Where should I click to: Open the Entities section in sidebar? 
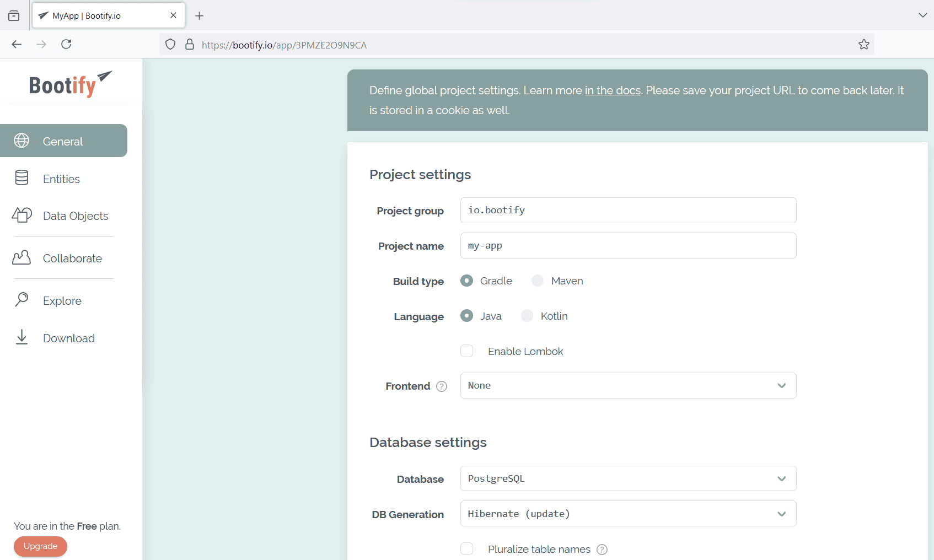point(61,179)
